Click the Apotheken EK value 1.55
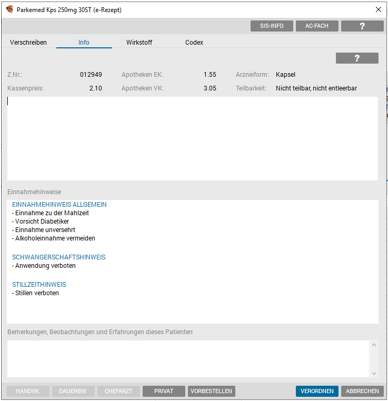Screen dimensions: 388x401 210,75
